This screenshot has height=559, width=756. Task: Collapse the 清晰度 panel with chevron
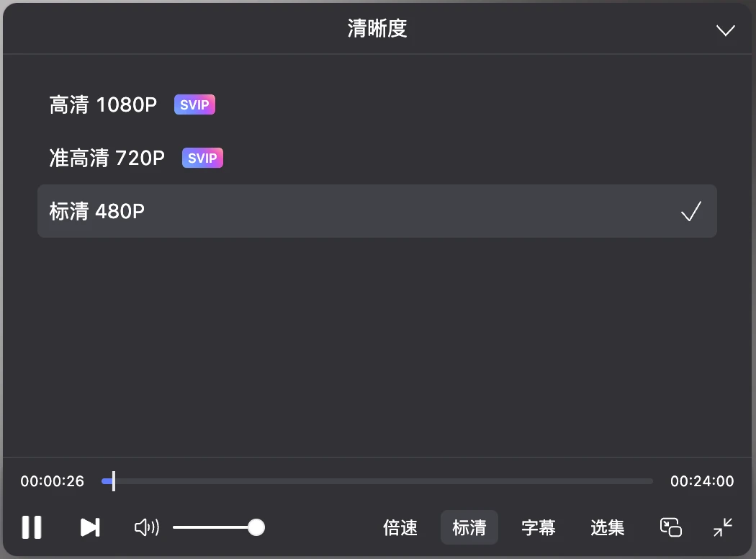tap(726, 30)
